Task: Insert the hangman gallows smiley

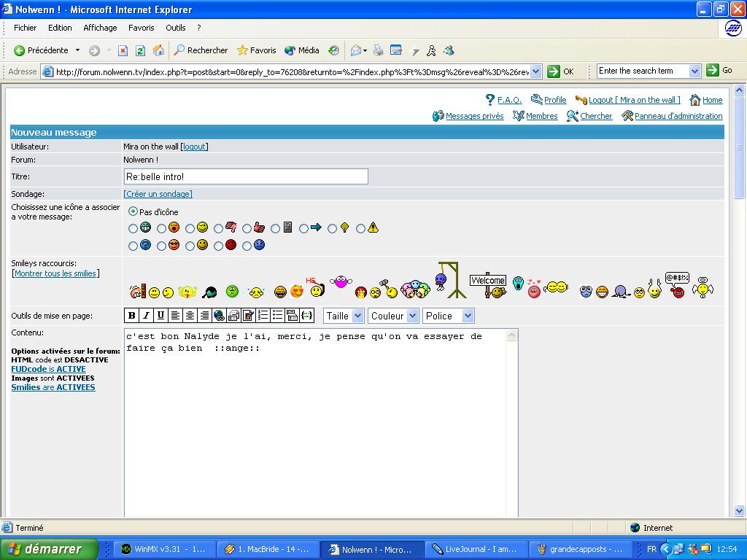Action: click(449, 281)
